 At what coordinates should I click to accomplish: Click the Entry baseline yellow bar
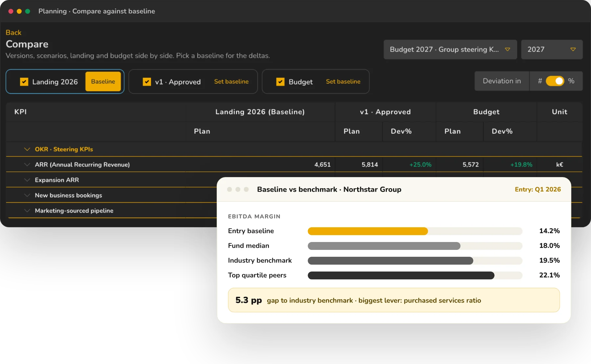[368, 231]
